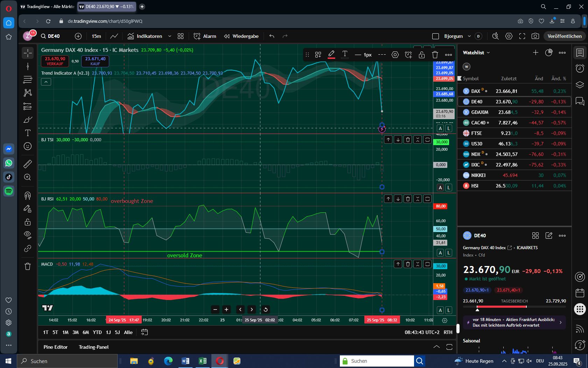Select the Text tool in left toolbar
The height and width of the screenshot is (368, 588).
pos(28,133)
